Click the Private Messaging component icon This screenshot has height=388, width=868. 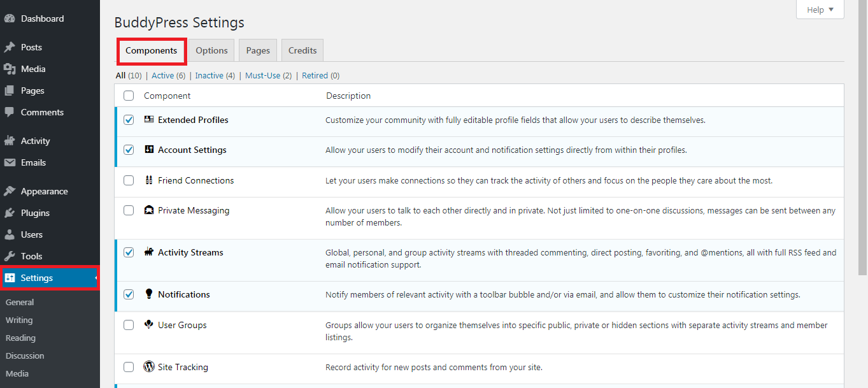149,210
